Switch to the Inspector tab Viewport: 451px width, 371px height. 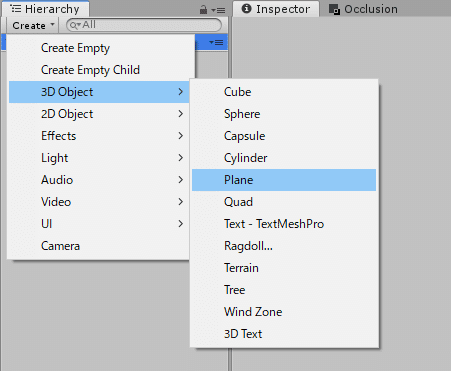coord(276,9)
